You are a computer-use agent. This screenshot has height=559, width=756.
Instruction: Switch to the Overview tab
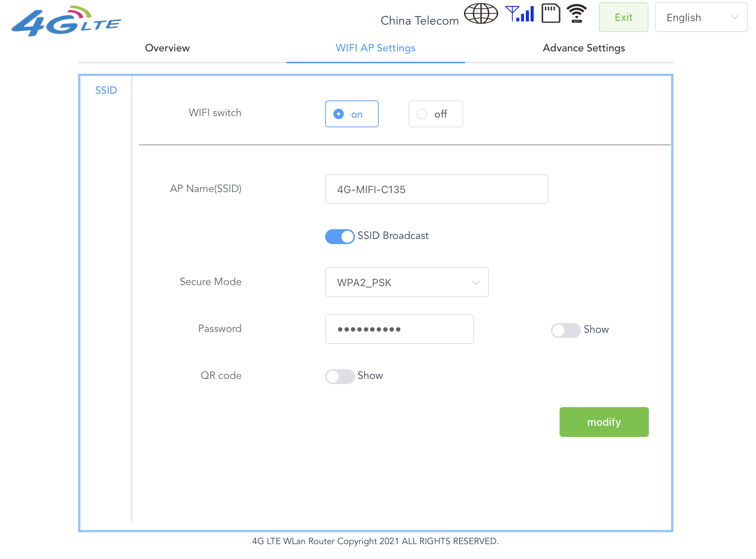click(167, 48)
